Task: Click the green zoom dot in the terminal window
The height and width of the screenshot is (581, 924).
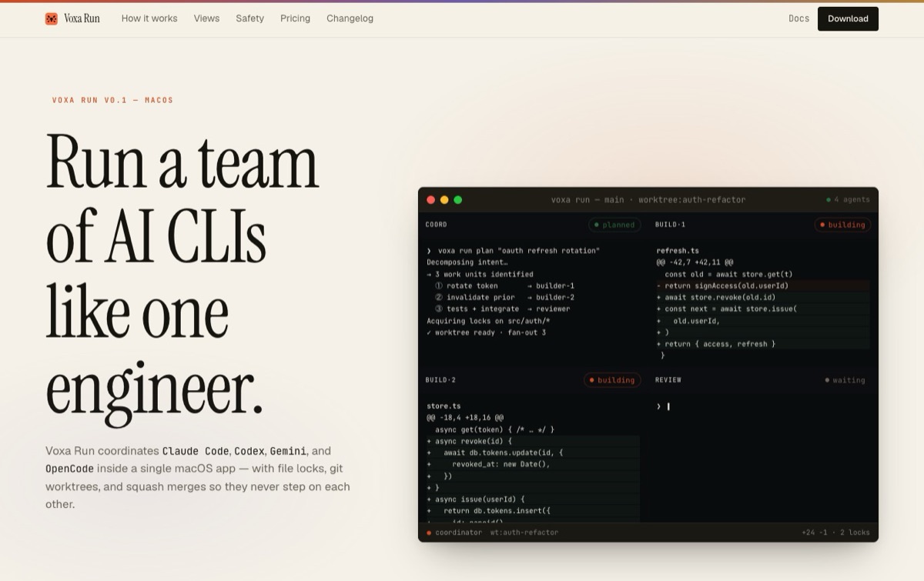Action: point(458,200)
